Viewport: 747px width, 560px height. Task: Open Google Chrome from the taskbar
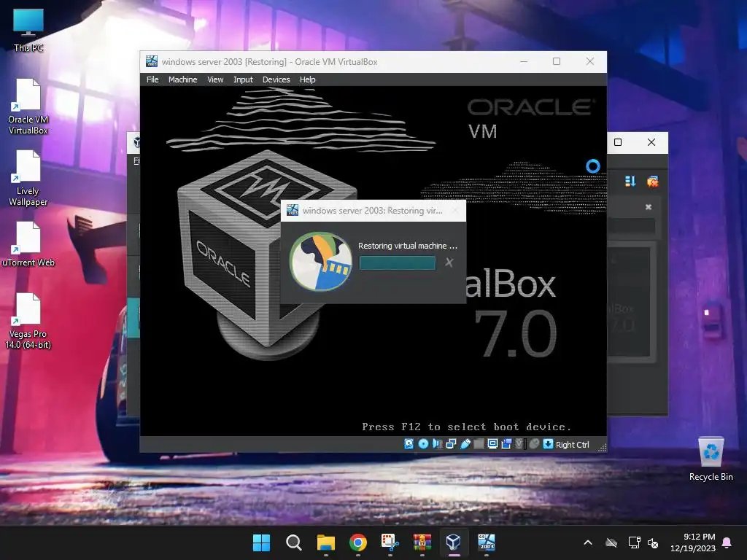[x=357, y=542]
